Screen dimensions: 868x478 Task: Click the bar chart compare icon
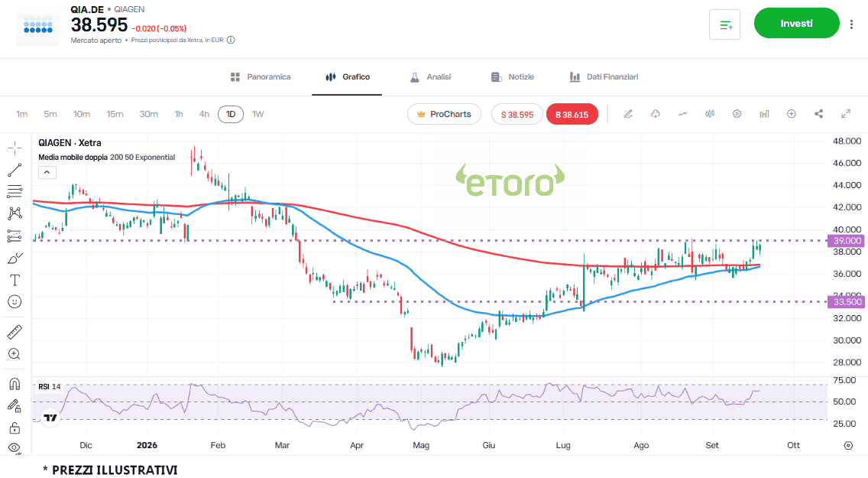[x=765, y=114]
